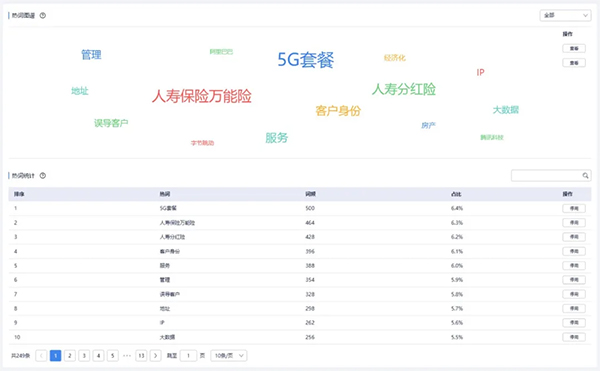Click 房产 in the word cloud
Viewport: 600px width, 371px height.
click(428, 125)
